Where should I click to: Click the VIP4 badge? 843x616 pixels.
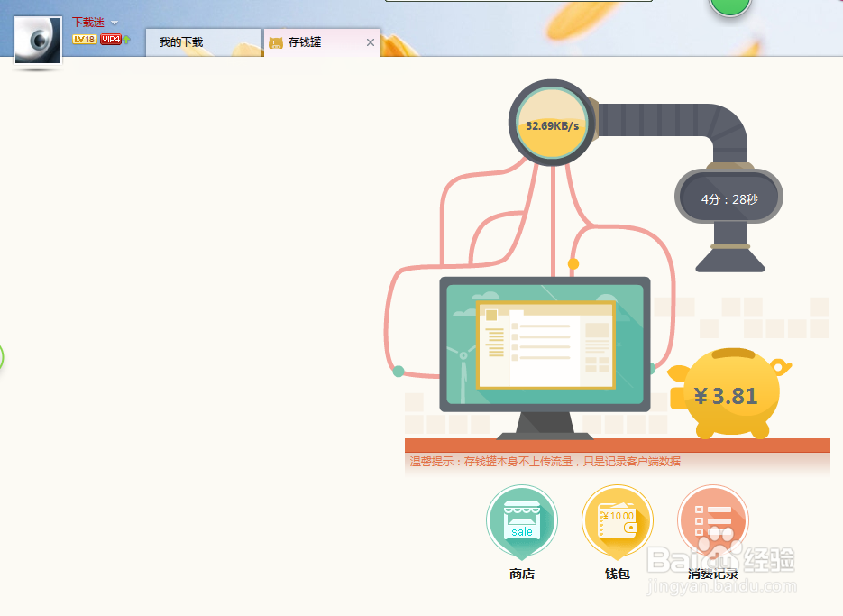click(x=111, y=40)
